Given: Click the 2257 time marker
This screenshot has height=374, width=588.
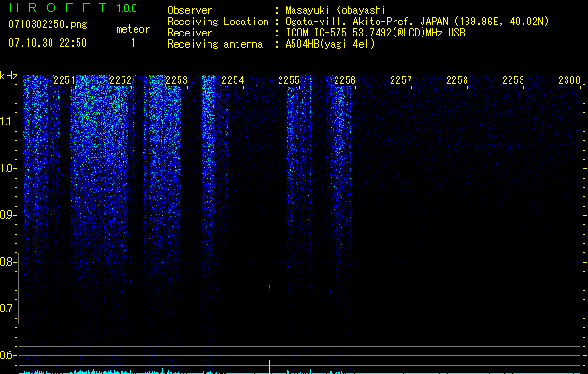Looking at the screenshot, I should tap(401, 80).
